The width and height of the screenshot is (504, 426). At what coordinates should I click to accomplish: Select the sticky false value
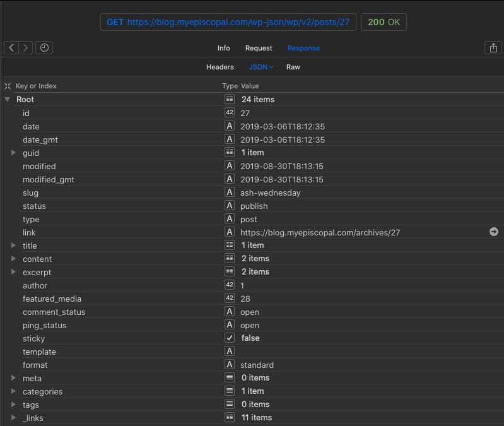(x=250, y=338)
